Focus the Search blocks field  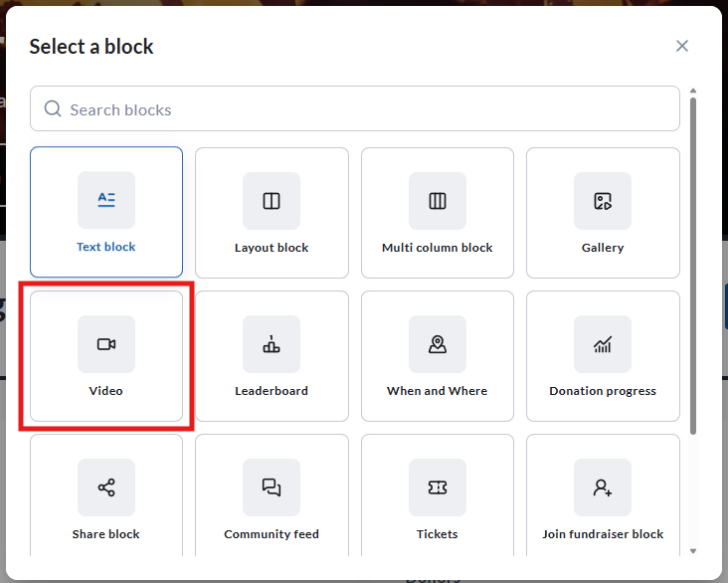(x=355, y=108)
